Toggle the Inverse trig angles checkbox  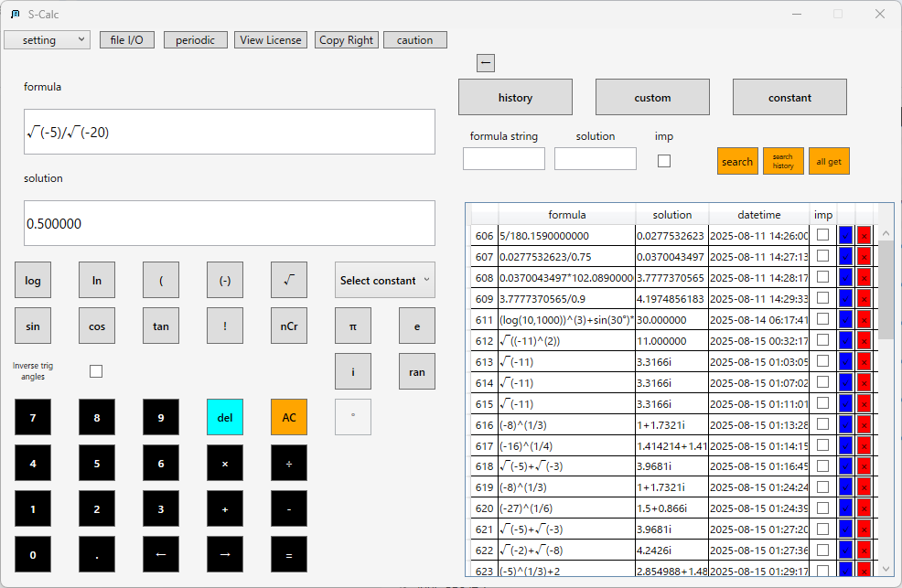[x=96, y=371]
